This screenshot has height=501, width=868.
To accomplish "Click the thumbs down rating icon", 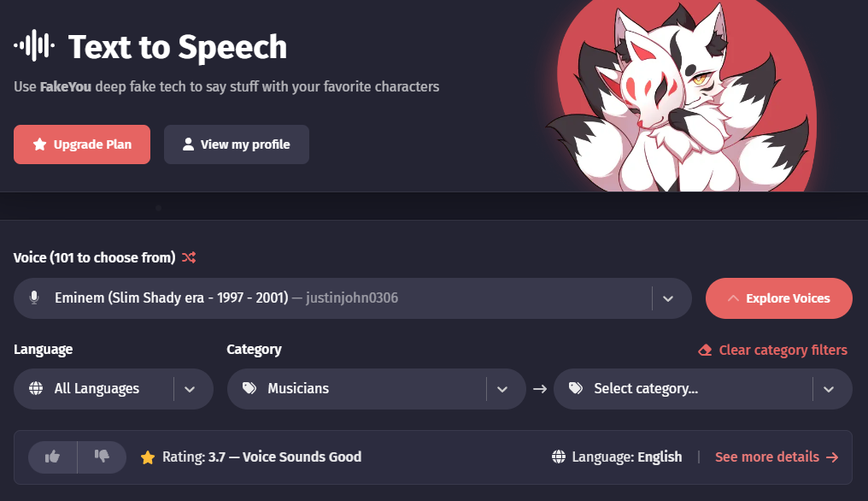I will coord(102,456).
